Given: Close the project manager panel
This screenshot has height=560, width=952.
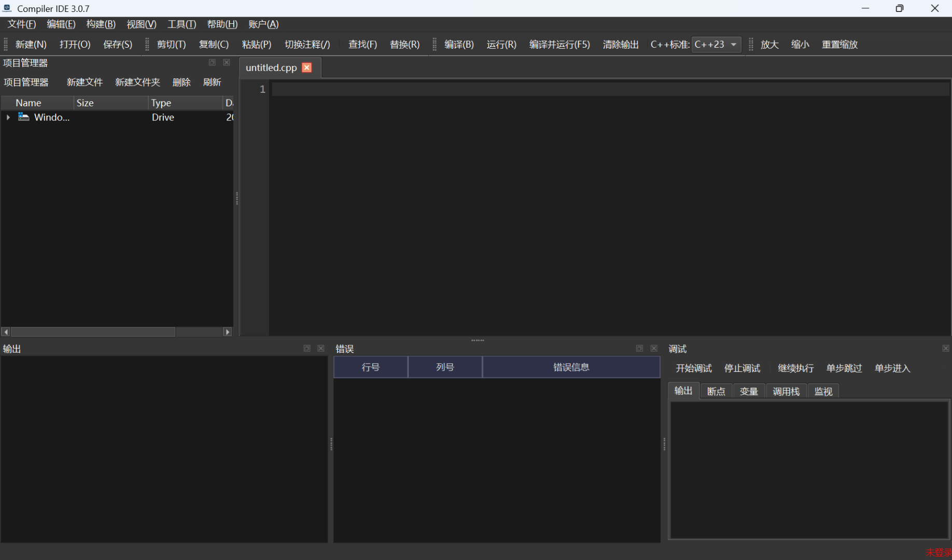Looking at the screenshot, I should (227, 63).
